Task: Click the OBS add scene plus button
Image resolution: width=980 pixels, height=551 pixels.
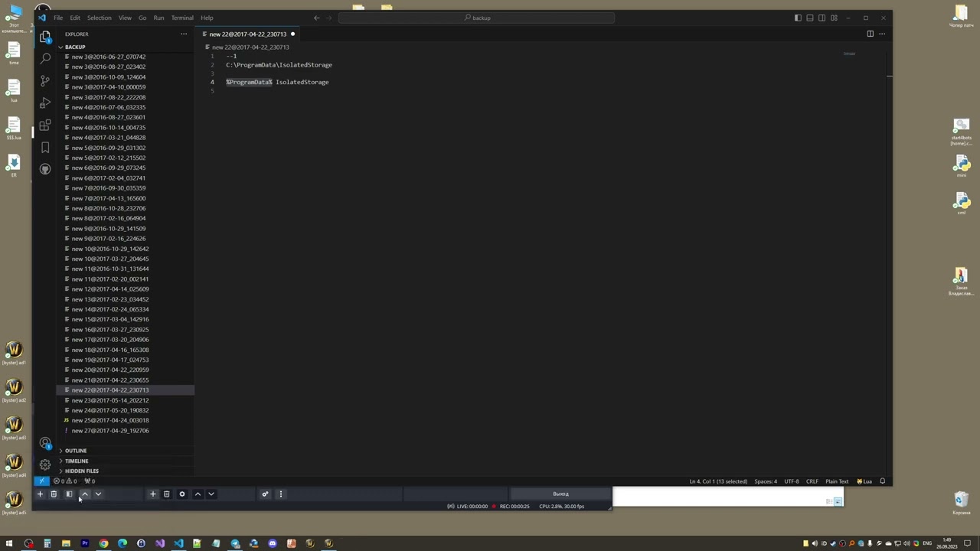Action: pyautogui.click(x=40, y=494)
